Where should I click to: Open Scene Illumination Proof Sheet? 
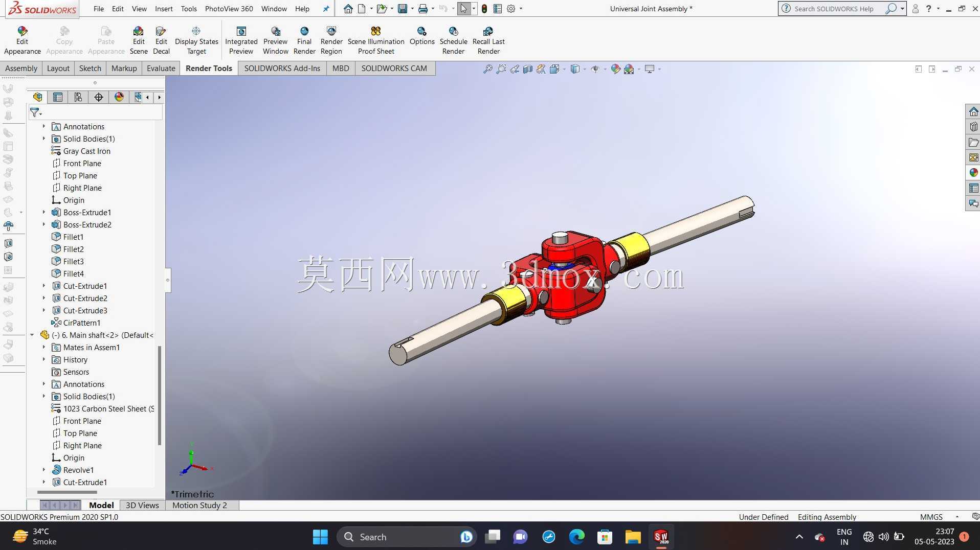[376, 40]
